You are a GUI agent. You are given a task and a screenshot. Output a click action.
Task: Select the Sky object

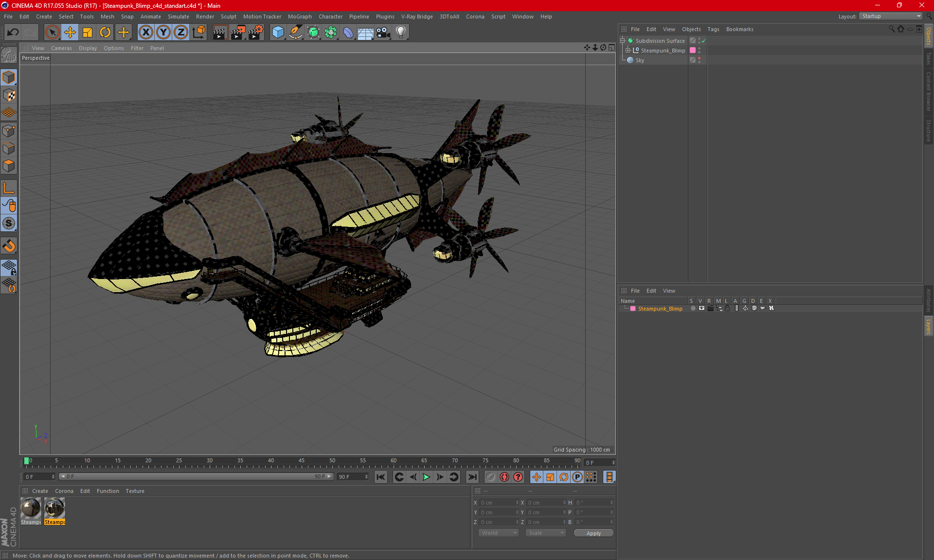click(640, 60)
